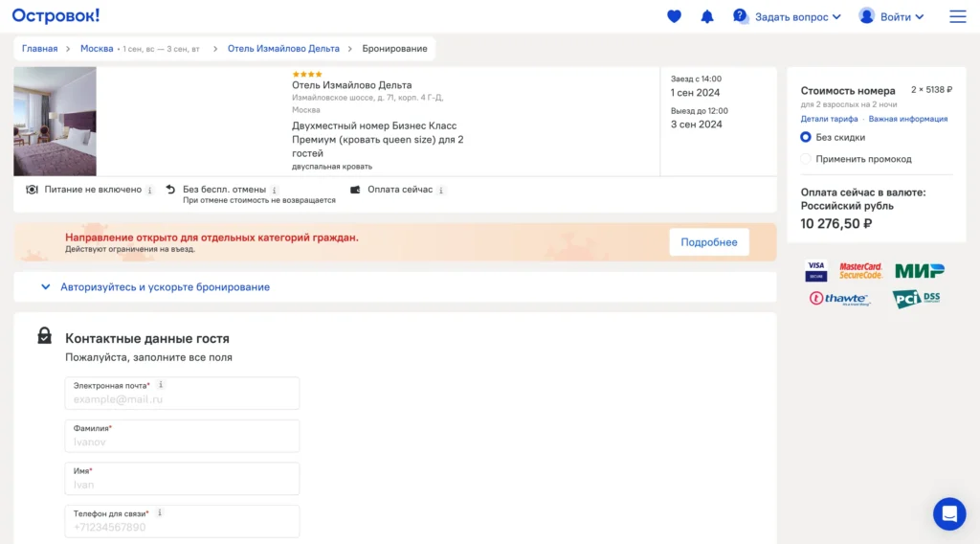This screenshot has width=980, height=544.
Task: Focus the Телефон для связи field
Action: (182, 521)
